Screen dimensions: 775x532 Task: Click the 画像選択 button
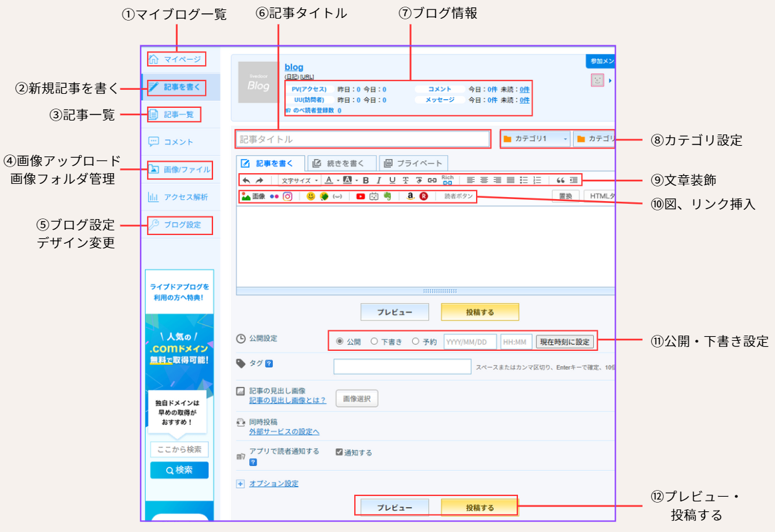[356, 399]
